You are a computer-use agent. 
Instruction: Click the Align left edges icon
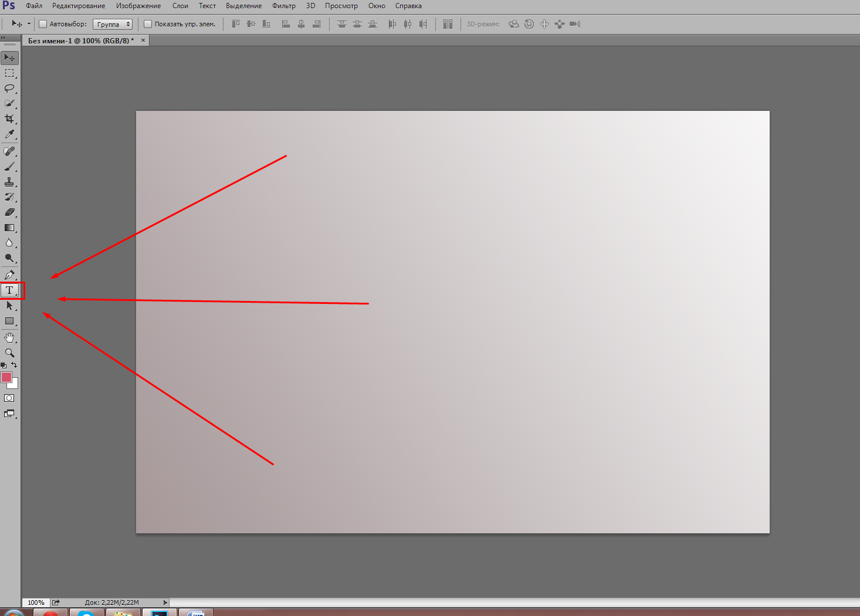(x=286, y=24)
